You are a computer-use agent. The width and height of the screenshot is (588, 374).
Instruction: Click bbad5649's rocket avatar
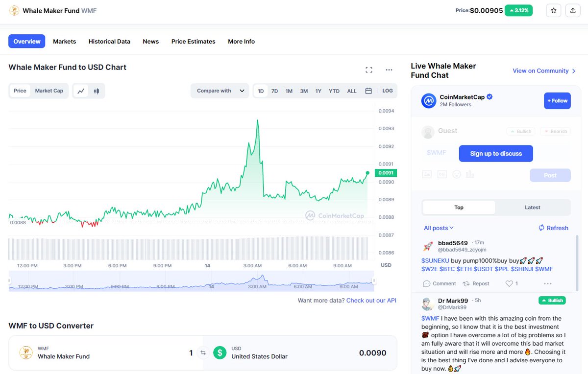click(428, 246)
